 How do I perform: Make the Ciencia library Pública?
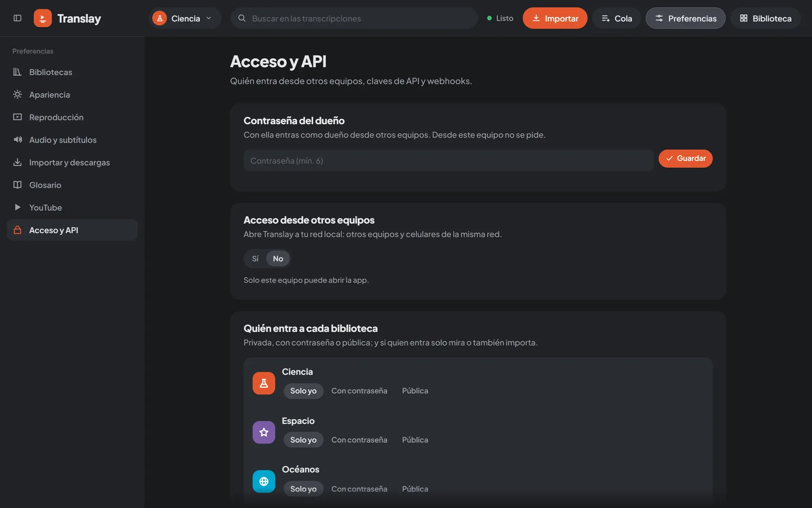(x=415, y=391)
